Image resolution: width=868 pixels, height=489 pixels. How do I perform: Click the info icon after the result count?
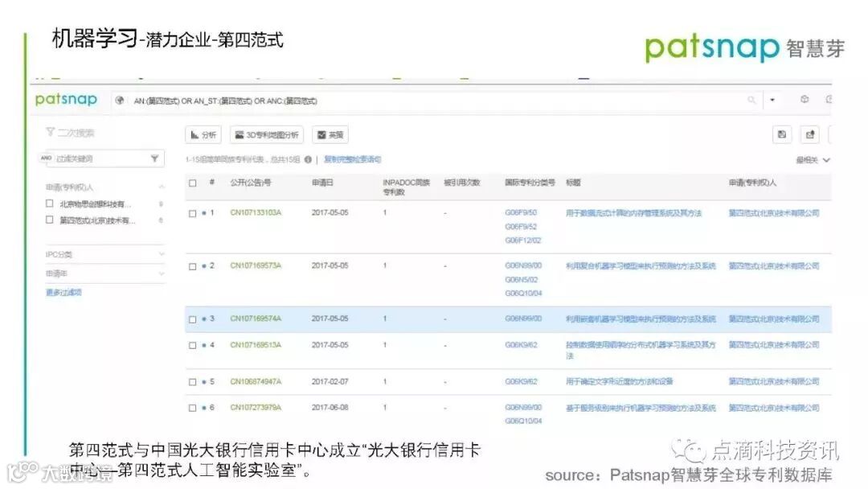(x=308, y=159)
